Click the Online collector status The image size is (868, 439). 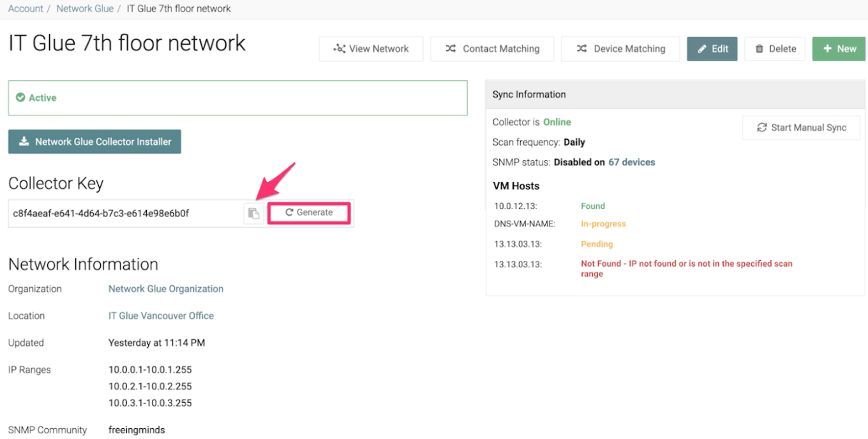click(x=557, y=122)
